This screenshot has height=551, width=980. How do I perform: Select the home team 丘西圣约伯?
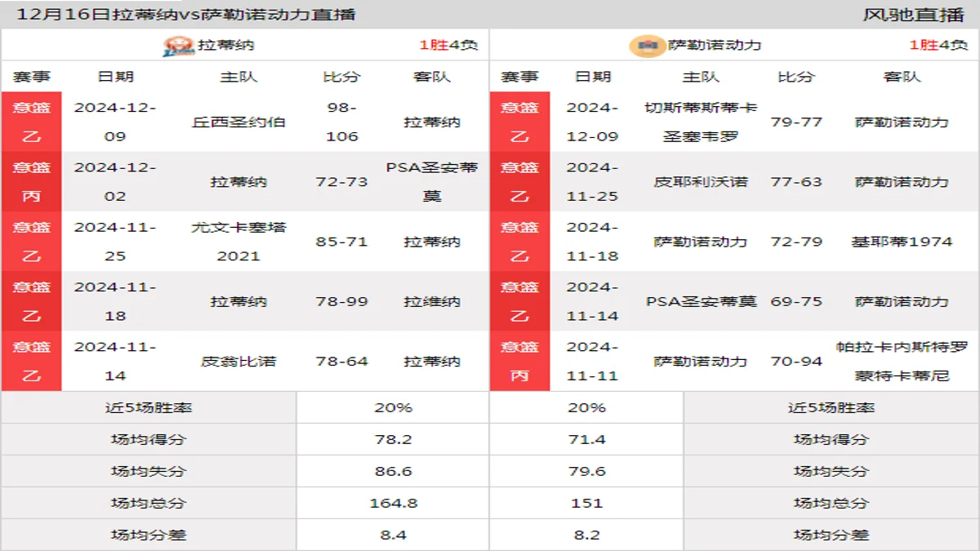[x=238, y=122]
